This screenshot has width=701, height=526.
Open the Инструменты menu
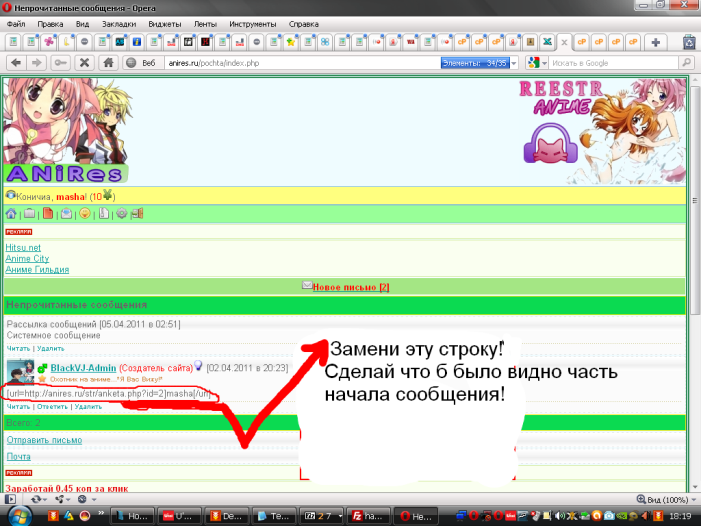[x=253, y=24]
